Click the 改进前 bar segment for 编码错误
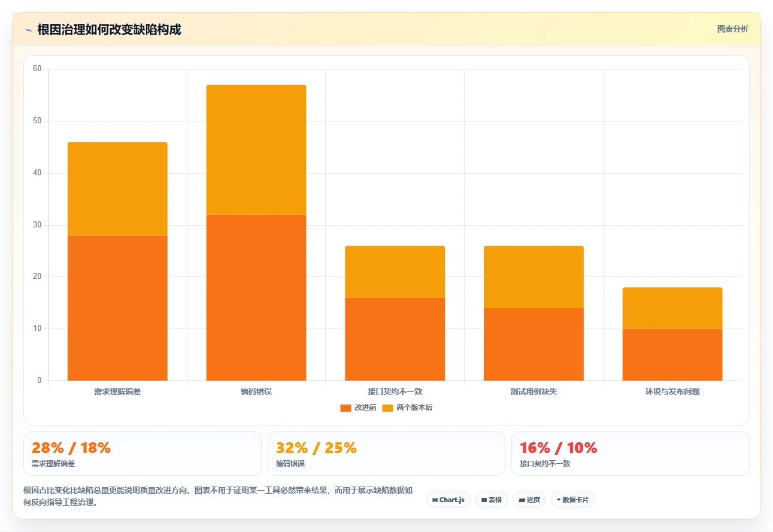773x532 pixels. 256,297
